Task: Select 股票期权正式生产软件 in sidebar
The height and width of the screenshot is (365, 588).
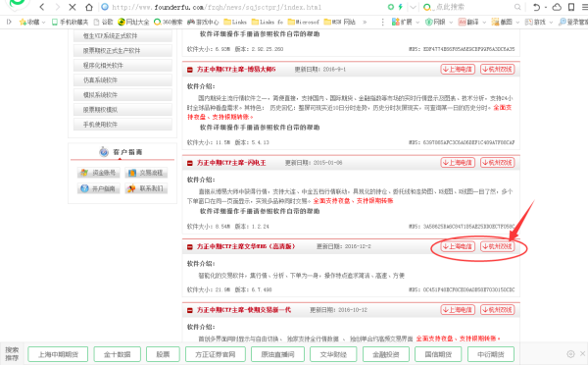Action: [122, 50]
